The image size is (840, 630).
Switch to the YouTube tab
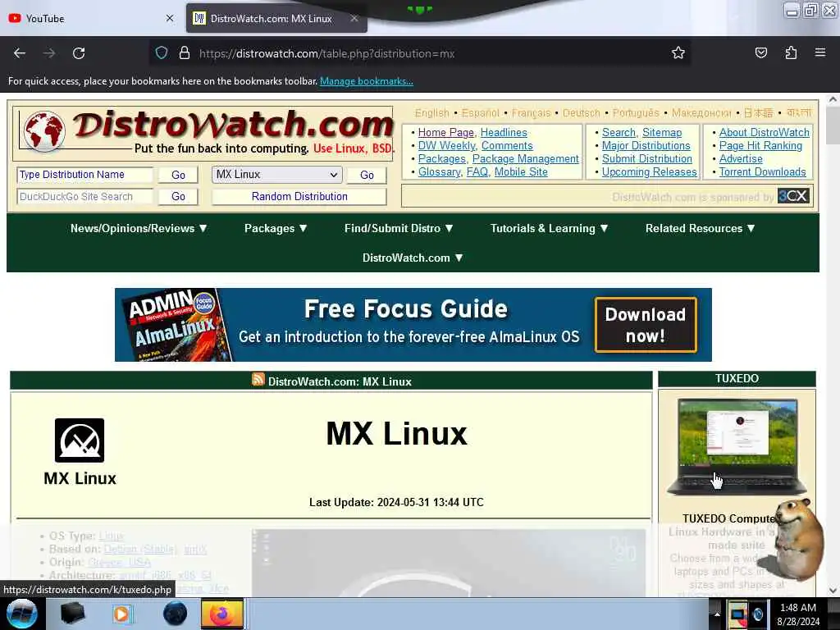[x=91, y=18]
